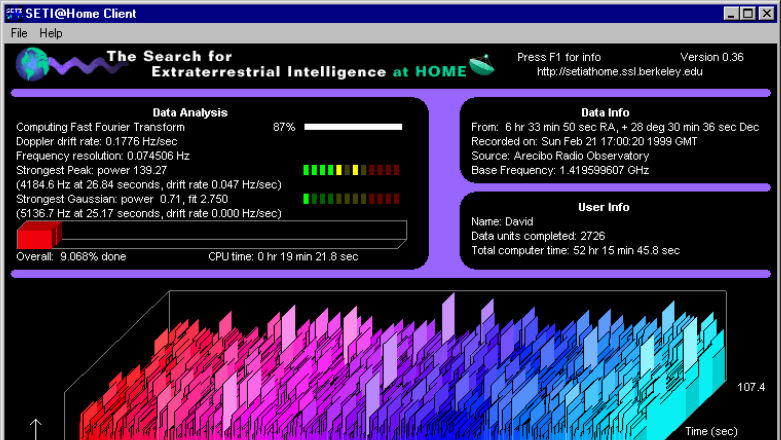Viewport: 781px width, 440px height.
Task: Click the 3D power spectrum graph
Action: pos(395,365)
